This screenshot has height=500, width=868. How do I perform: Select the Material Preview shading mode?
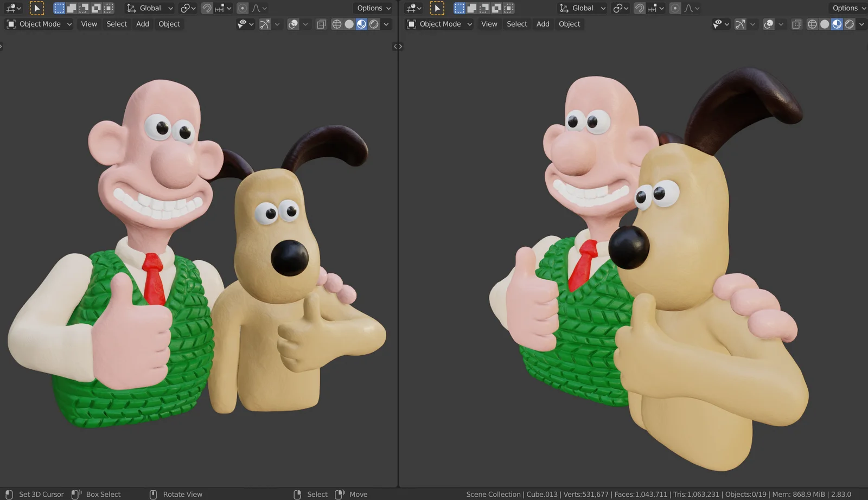pyautogui.click(x=361, y=24)
